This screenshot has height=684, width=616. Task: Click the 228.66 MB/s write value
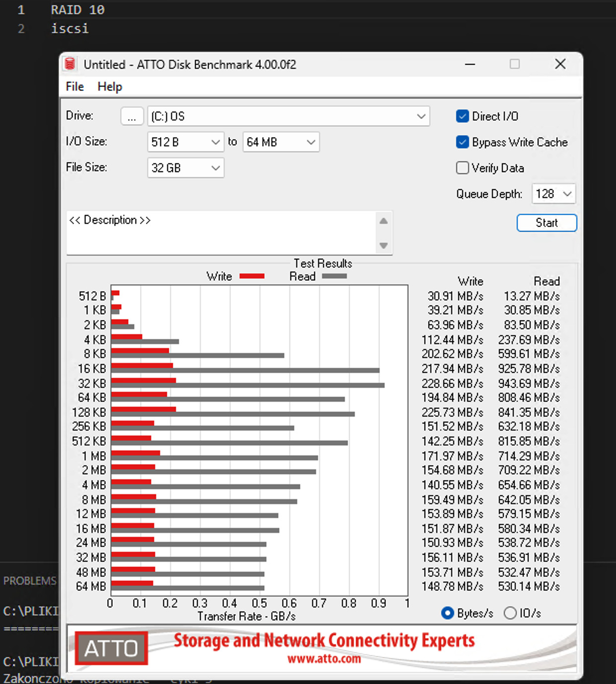[453, 384]
